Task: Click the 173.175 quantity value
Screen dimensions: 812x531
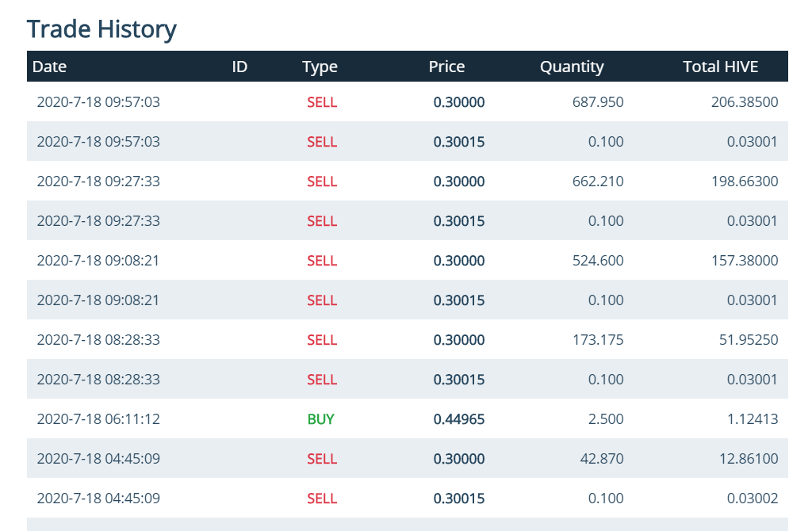Action: [x=598, y=339]
